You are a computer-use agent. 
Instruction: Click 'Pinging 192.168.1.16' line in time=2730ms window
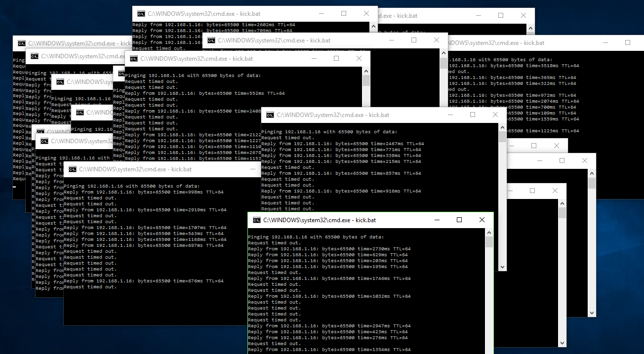[316, 237]
